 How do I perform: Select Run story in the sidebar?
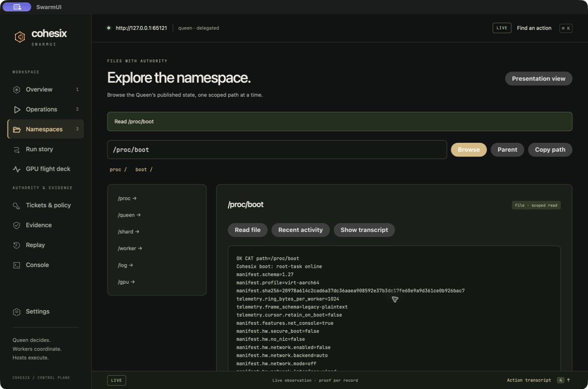point(46,149)
